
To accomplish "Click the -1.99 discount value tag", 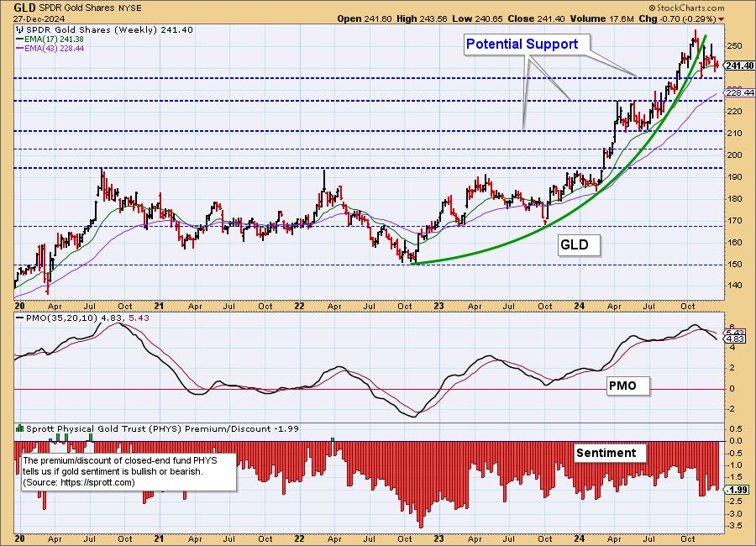I will (737, 490).
